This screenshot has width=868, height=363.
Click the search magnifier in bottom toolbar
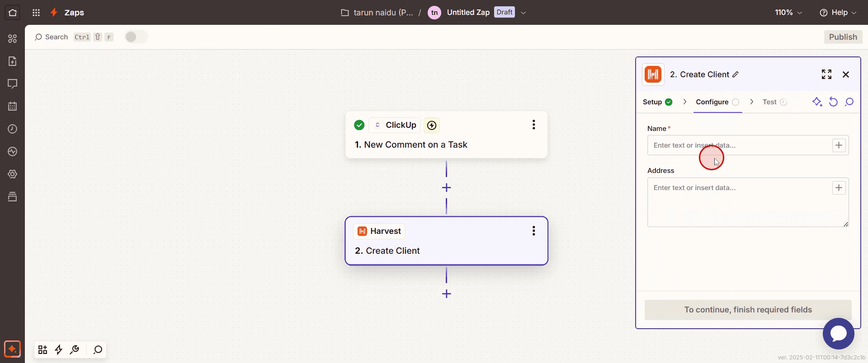click(x=98, y=349)
